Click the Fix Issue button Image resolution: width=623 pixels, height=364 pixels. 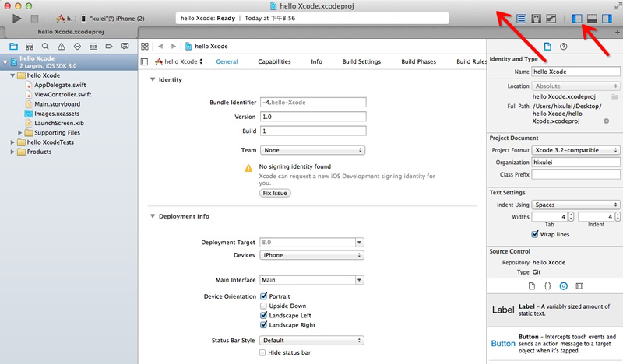point(275,193)
